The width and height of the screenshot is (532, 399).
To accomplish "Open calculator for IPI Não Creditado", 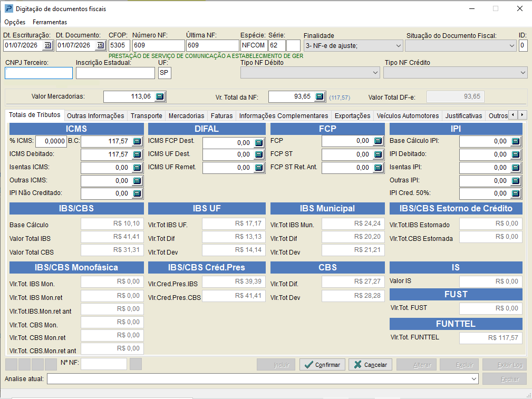I will [x=137, y=194].
